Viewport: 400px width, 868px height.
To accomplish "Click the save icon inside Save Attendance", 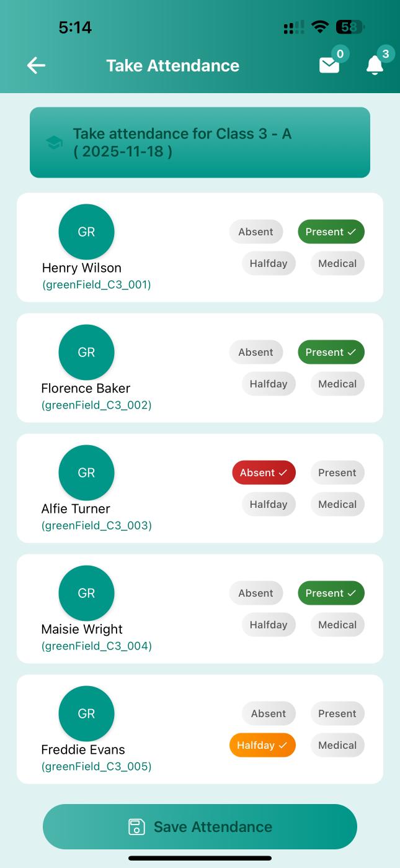I will coord(136,826).
